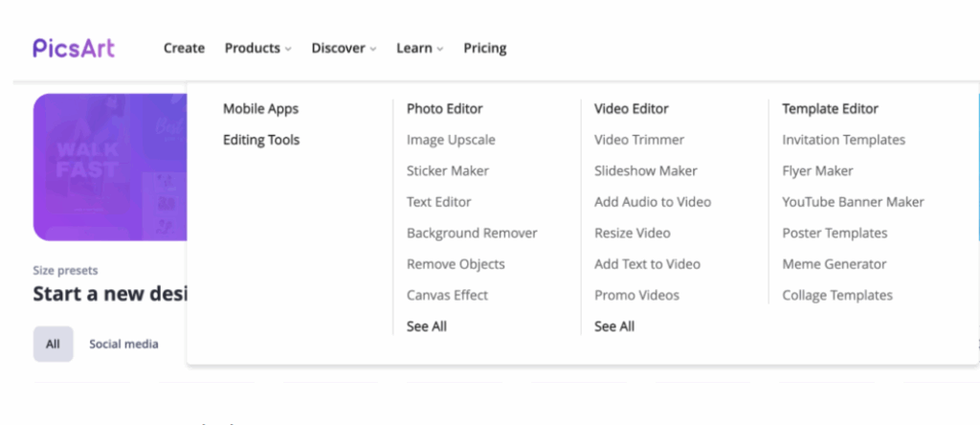Open the Discover dropdown menu
This screenshot has height=425, width=980.
(x=344, y=48)
